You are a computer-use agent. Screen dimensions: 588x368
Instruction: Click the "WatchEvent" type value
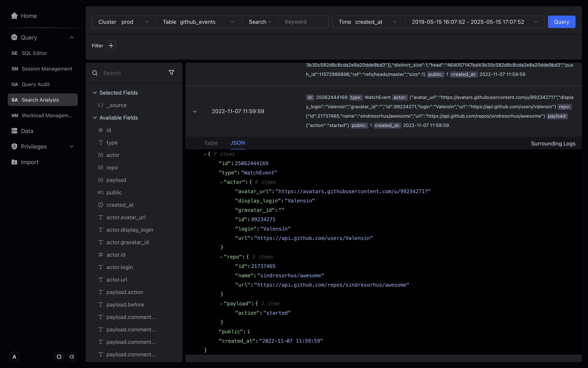tap(259, 173)
